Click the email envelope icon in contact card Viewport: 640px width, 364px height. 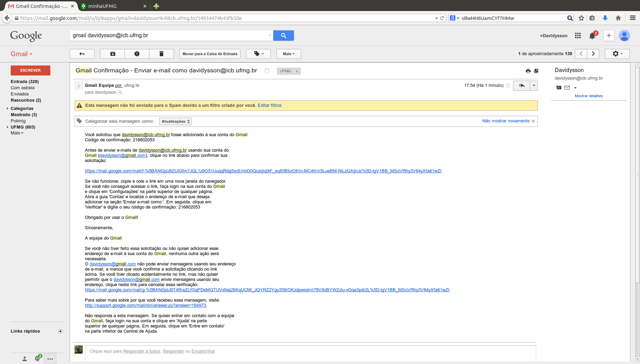[x=567, y=88]
